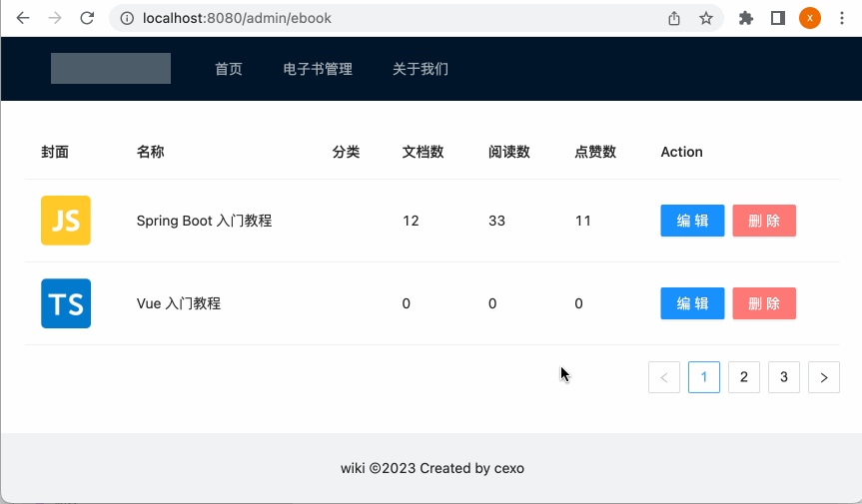Click like count 11 for Spring Boot

click(x=583, y=221)
